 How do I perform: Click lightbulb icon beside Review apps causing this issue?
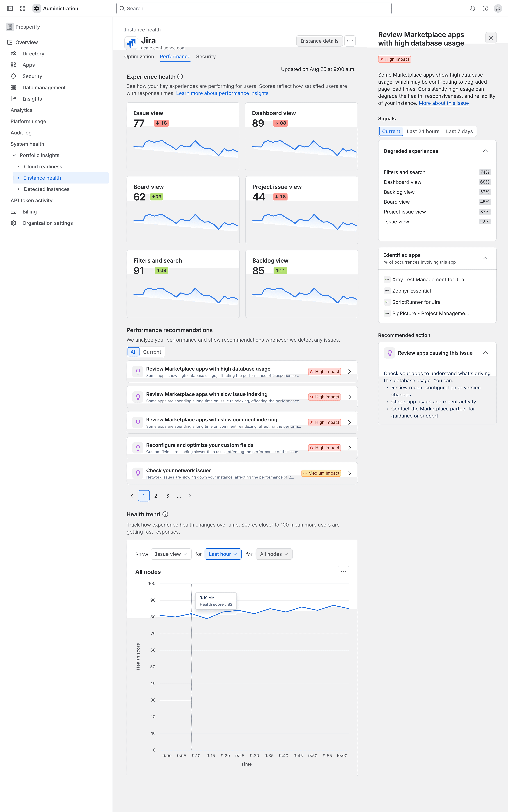389,353
